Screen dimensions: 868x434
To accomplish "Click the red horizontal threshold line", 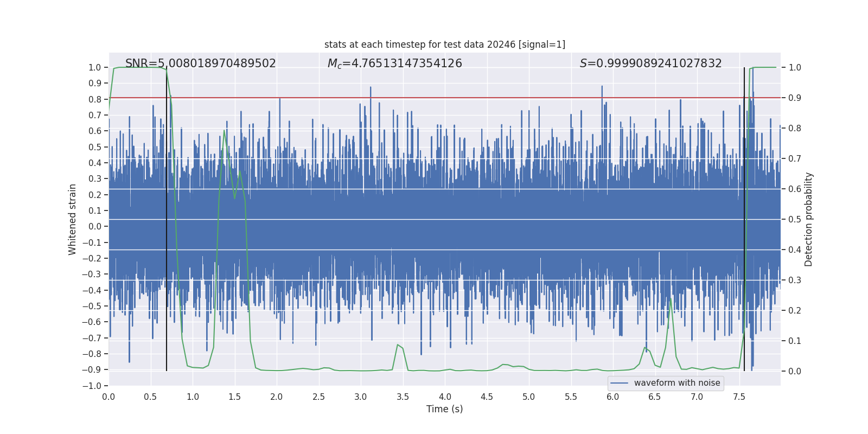I will click(x=445, y=98).
